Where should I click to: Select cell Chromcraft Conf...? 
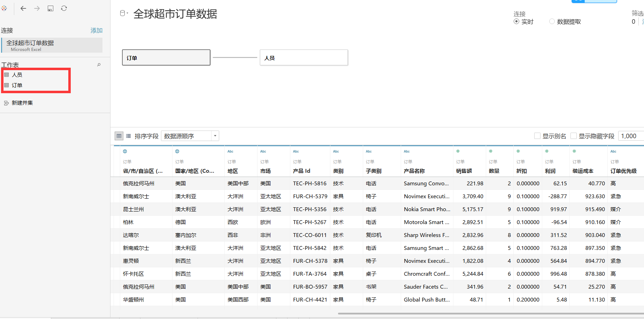pos(427,274)
